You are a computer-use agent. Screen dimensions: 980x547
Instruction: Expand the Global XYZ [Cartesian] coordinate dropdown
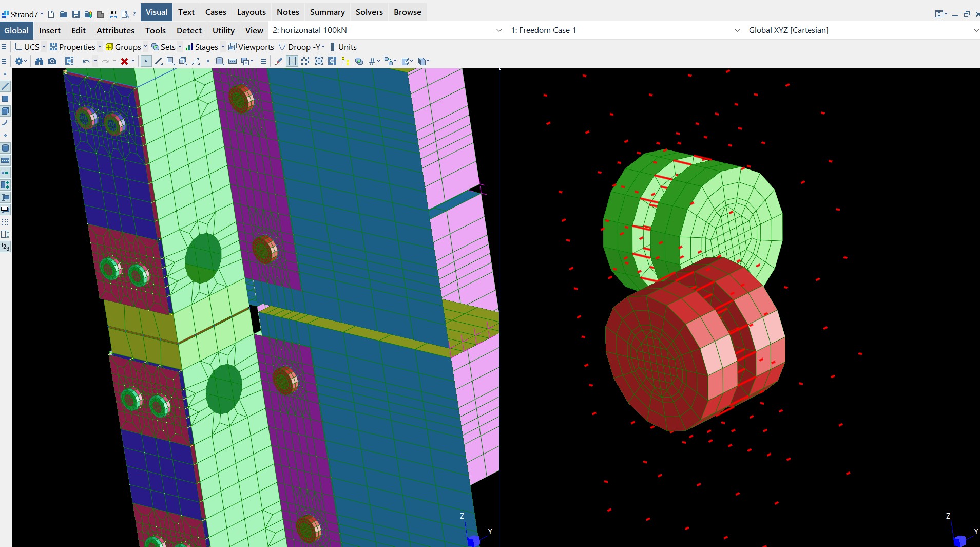[862, 30]
